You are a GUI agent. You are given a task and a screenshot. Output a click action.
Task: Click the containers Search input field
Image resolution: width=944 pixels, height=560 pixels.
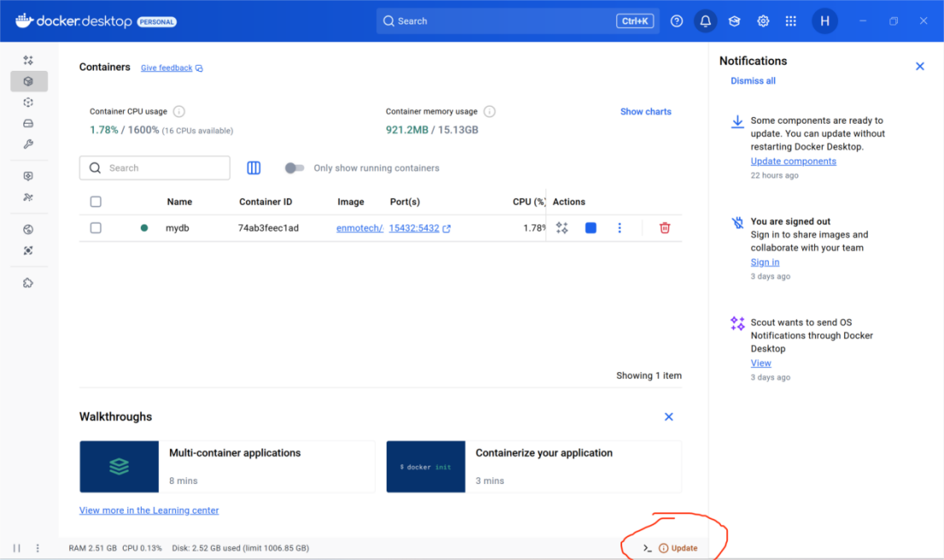tap(154, 168)
